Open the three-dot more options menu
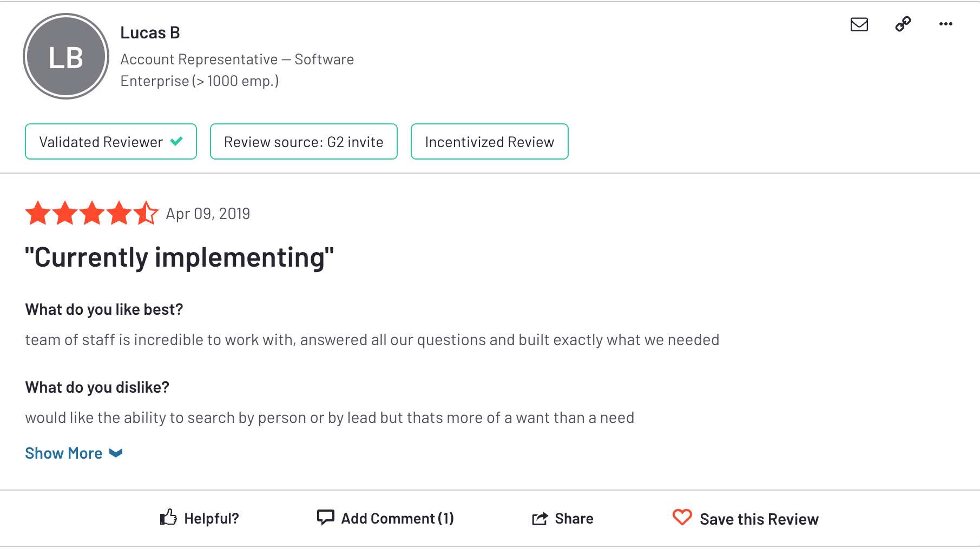Screen dimensions: 980x549 click(x=945, y=24)
